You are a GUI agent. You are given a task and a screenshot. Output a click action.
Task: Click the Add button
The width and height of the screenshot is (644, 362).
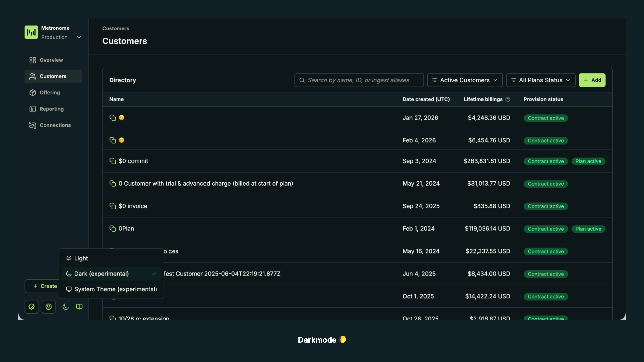coord(592,80)
